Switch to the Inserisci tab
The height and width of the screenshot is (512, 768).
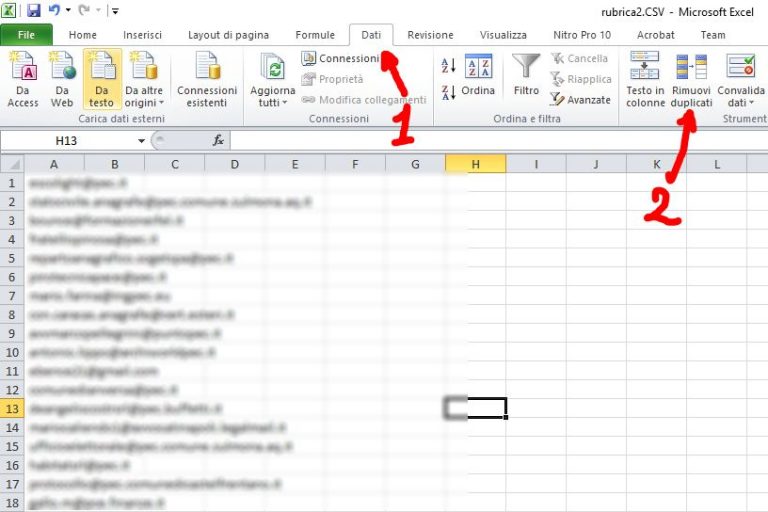point(143,35)
